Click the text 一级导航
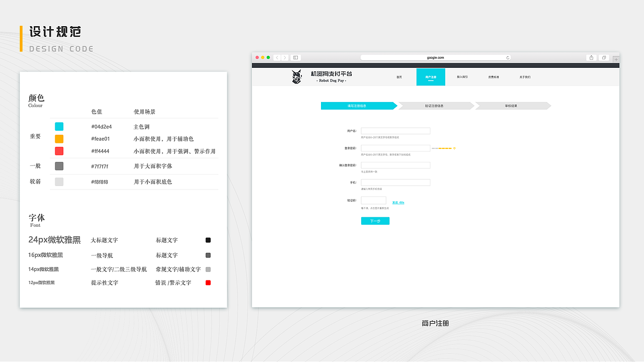 (x=102, y=255)
